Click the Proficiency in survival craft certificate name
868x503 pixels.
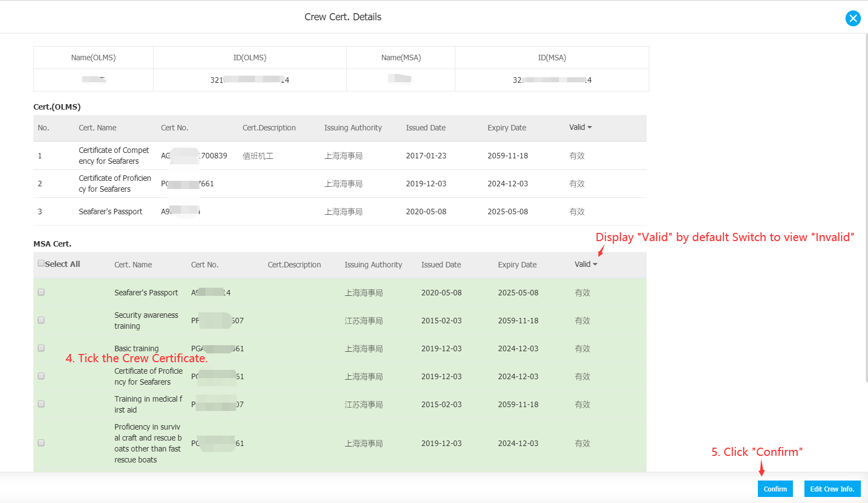148,443
